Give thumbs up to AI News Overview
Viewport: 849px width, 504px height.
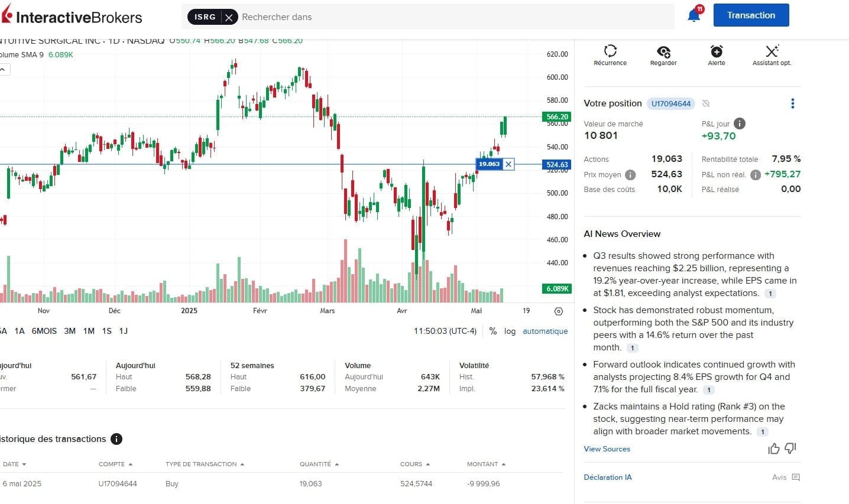click(773, 449)
